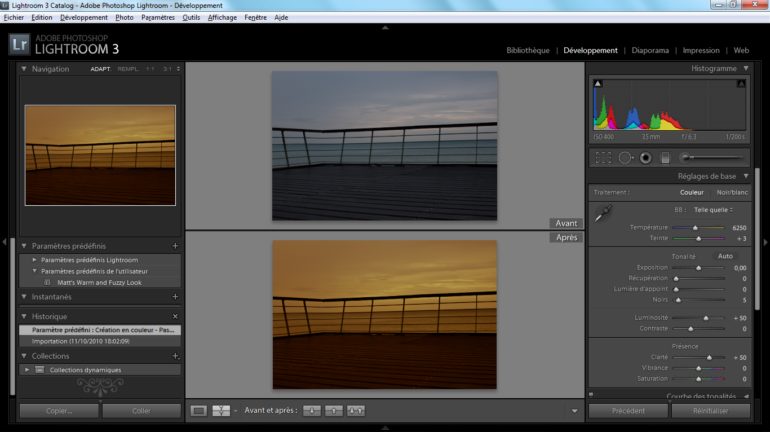Viewport: 770px width, 432px height.
Task: Open the white balance 'Telle quelle' dropdown
Action: coord(714,210)
